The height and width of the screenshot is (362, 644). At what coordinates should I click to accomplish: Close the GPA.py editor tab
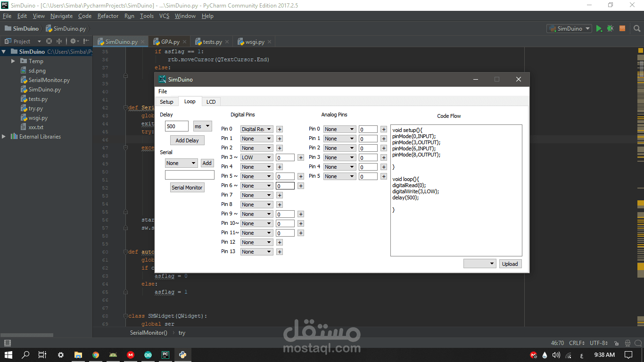[185, 42]
